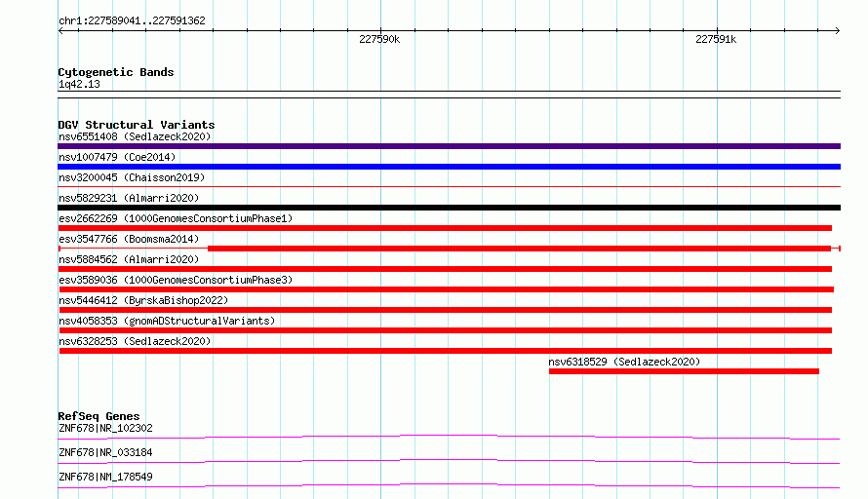This screenshot has width=868, height=499.
Task: Click the black nsv5829231 variant bar
Action: (x=449, y=208)
